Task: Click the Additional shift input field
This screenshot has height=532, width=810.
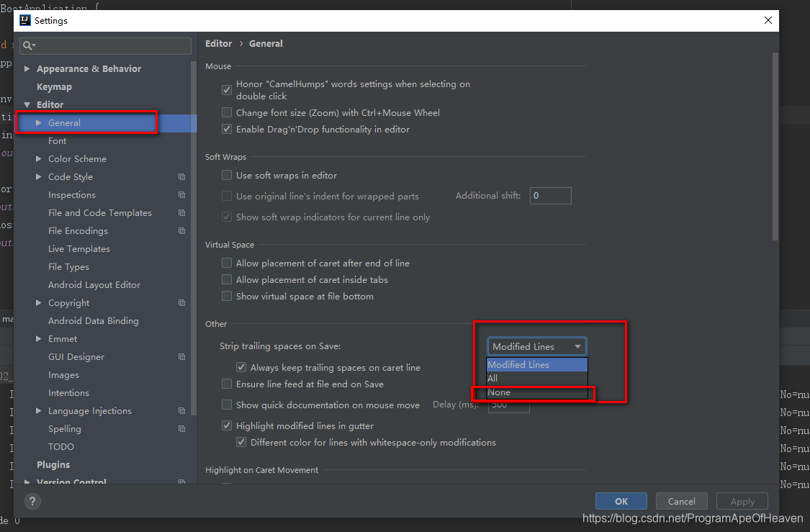Action: pyautogui.click(x=551, y=196)
